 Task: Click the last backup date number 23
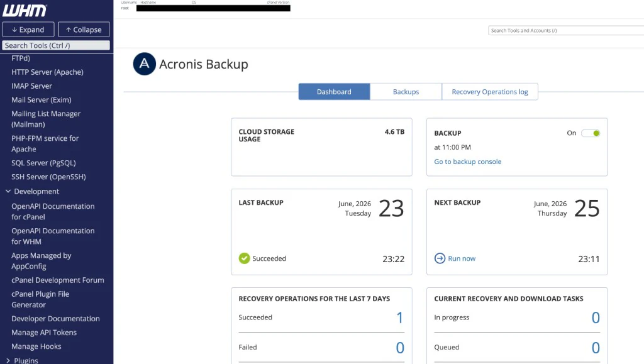(x=391, y=209)
